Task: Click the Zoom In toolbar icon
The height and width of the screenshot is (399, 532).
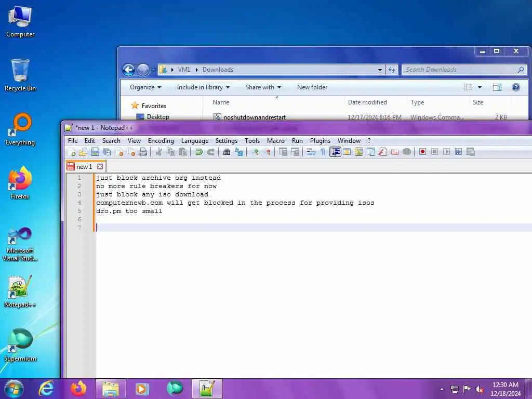Action: coord(256,152)
